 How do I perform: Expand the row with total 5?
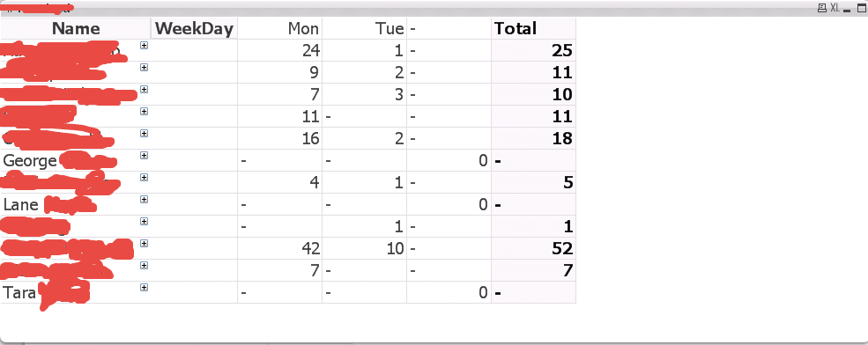click(144, 178)
